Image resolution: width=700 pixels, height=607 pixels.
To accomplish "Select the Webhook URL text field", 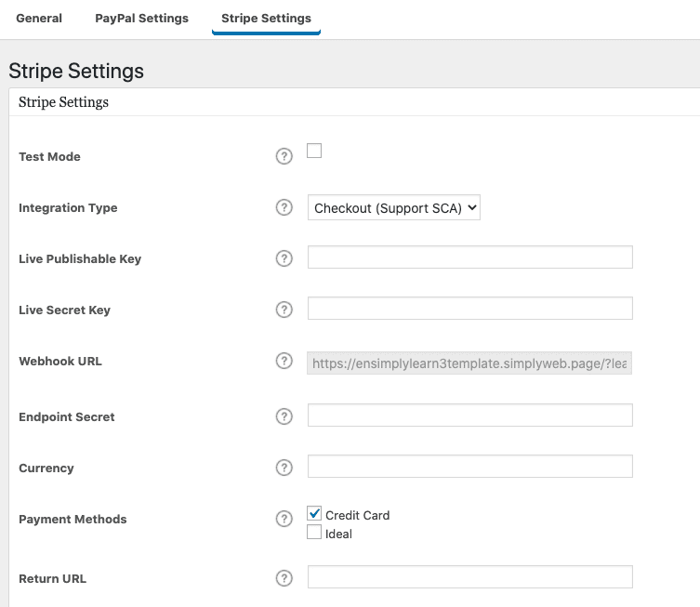I will tap(469, 364).
